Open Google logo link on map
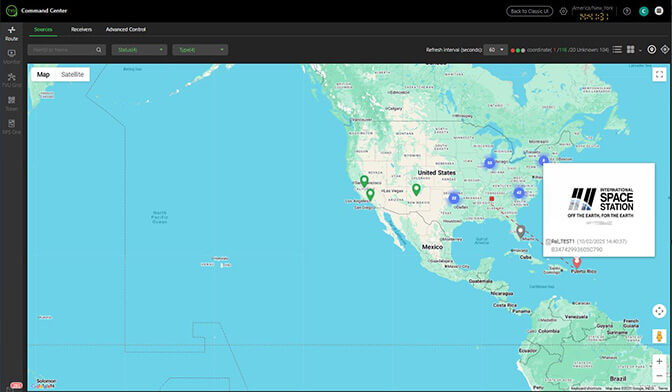This screenshot has height=392, width=672. (x=43, y=386)
